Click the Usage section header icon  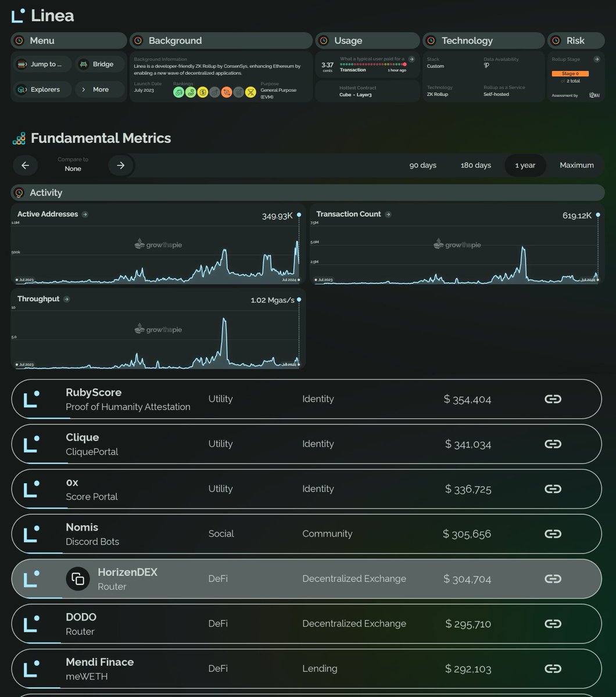(x=324, y=41)
